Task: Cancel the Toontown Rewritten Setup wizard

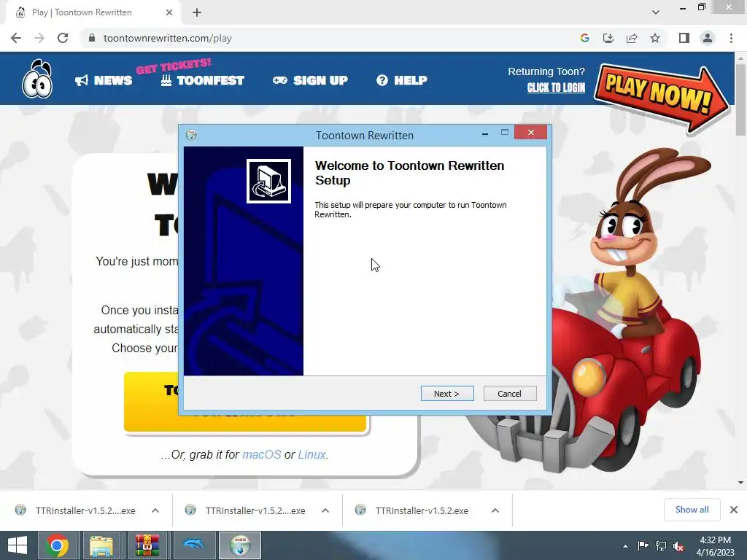Action: (x=510, y=393)
